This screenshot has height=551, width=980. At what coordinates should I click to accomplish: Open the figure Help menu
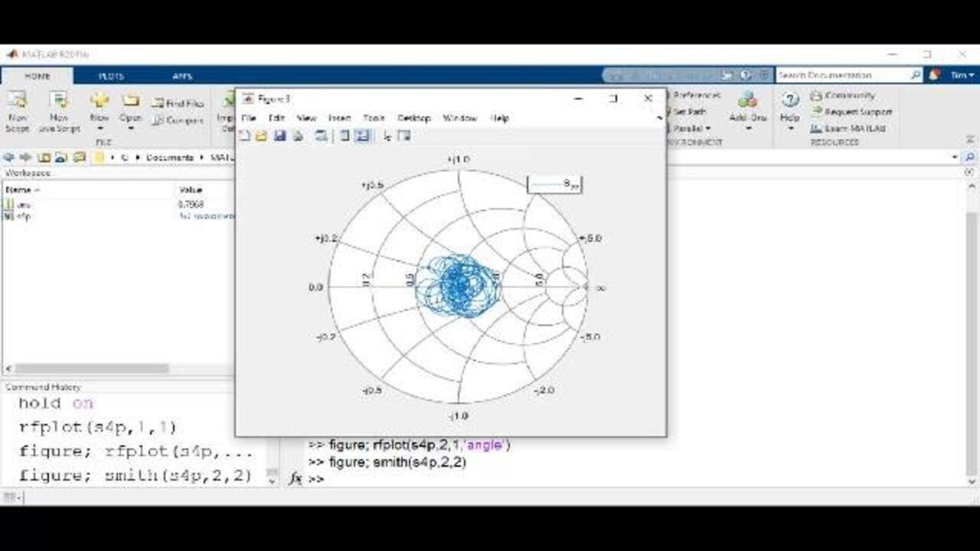click(500, 118)
